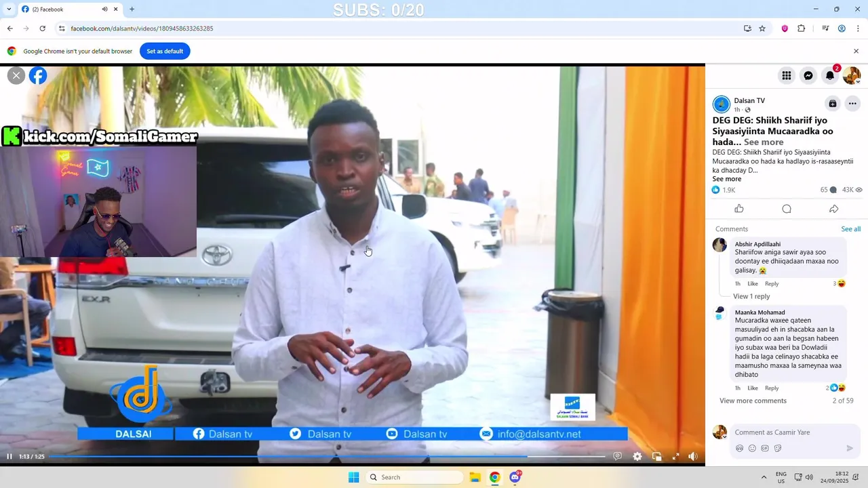Open Facebook home via logo icon
The width and height of the screenshot is (868, 488).
coord(38,75)
